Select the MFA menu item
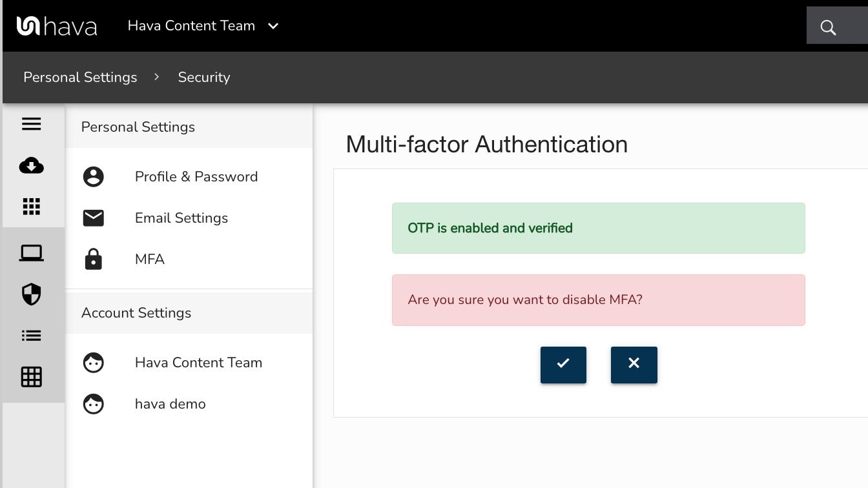Screen dimensions: 868x488 [x=189, y=259]
